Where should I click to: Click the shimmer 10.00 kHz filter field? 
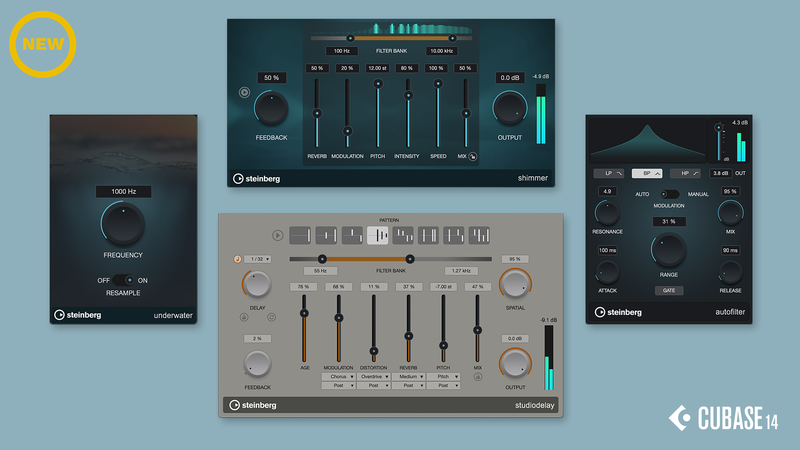coord(441,51)
